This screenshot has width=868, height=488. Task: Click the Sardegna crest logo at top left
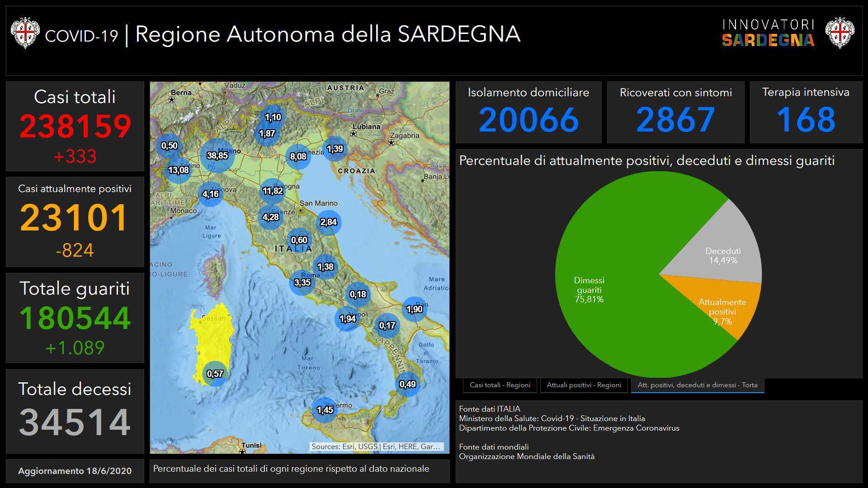click(x=25, y=33)
